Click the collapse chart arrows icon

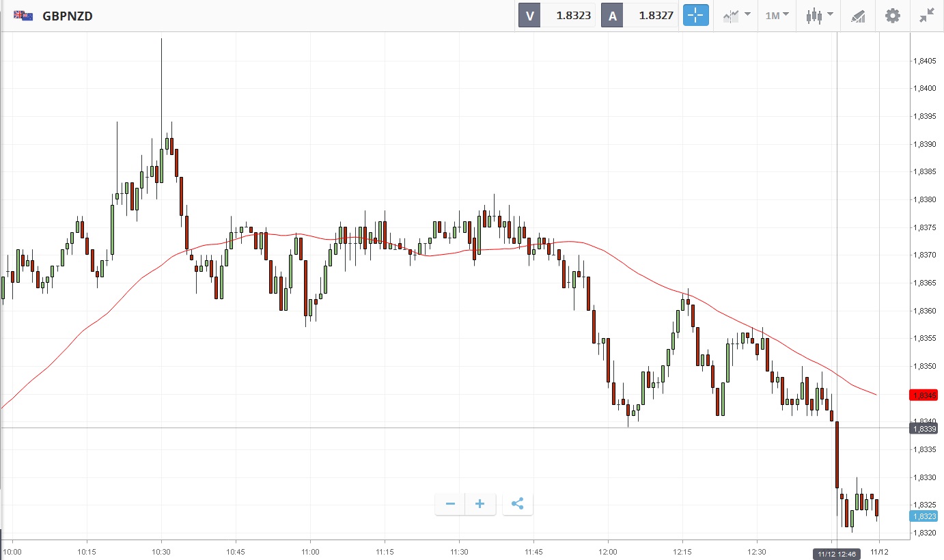pyautogui.click(x=926, y=16)
